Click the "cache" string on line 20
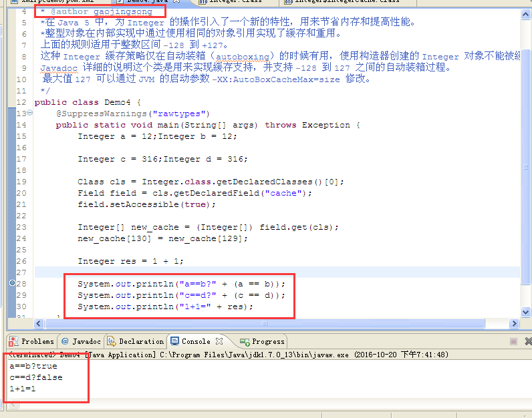 point(283,193)
